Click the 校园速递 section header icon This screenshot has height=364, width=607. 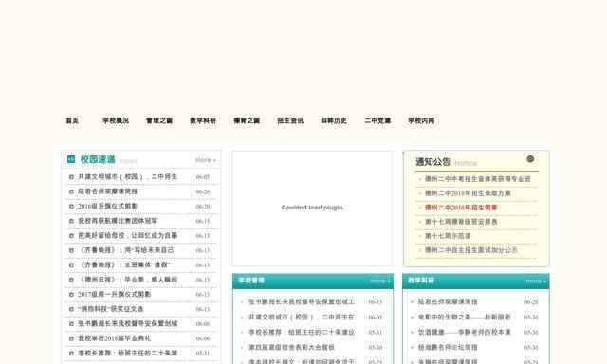pos(71,159)
